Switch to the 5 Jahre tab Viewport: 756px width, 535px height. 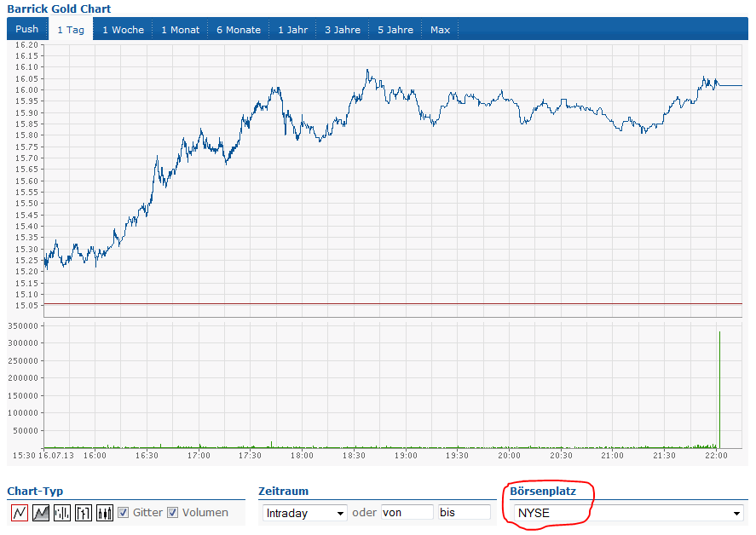(x=395, y=30)
